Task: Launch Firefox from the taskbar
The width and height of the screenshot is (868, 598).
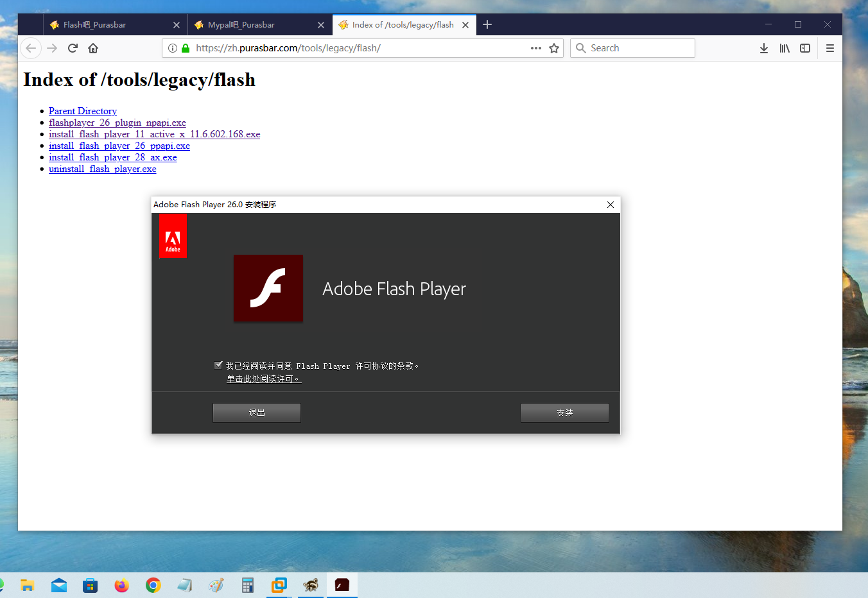Action: (x=121, y=585)
